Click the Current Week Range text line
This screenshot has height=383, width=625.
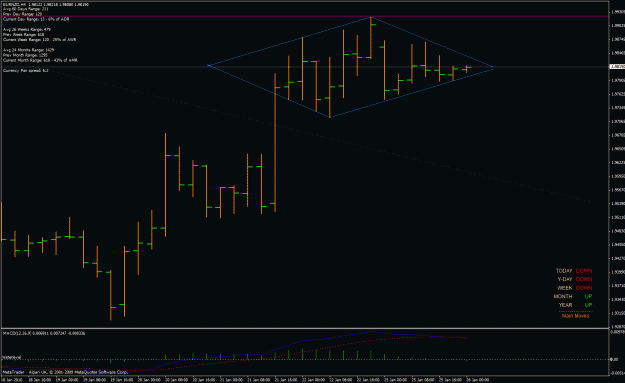39,40
